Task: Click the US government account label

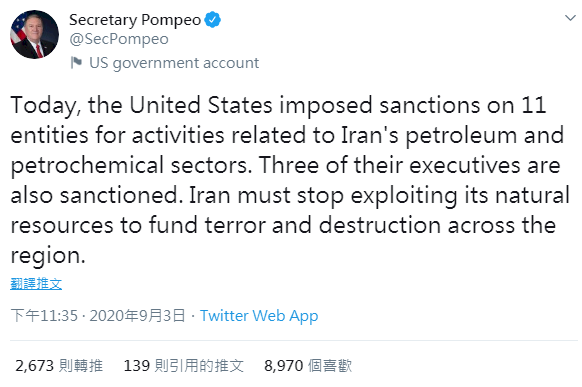Action: pos(174,63)
